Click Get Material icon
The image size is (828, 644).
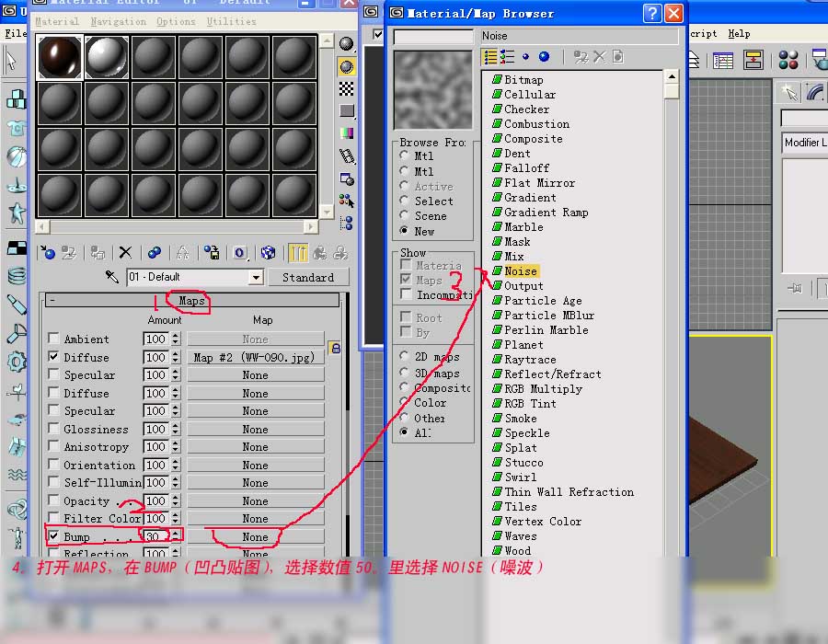click(48, 253)
